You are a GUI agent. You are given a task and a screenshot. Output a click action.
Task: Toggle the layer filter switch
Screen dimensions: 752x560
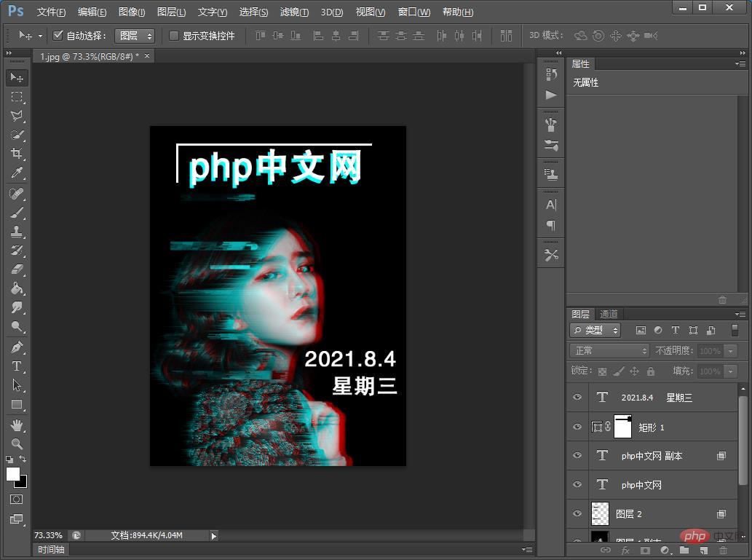pos(735,330)
